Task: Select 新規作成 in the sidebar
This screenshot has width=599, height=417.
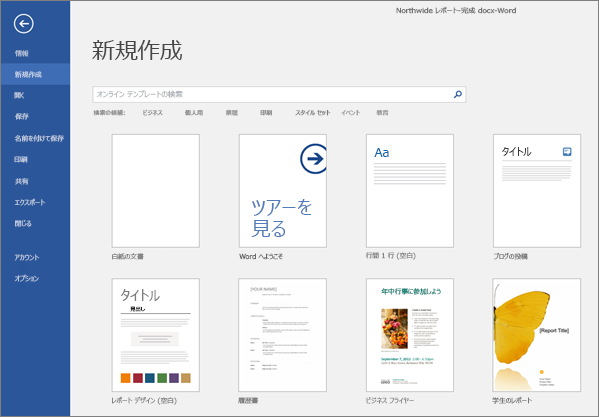Action: (x=35, y=74)
